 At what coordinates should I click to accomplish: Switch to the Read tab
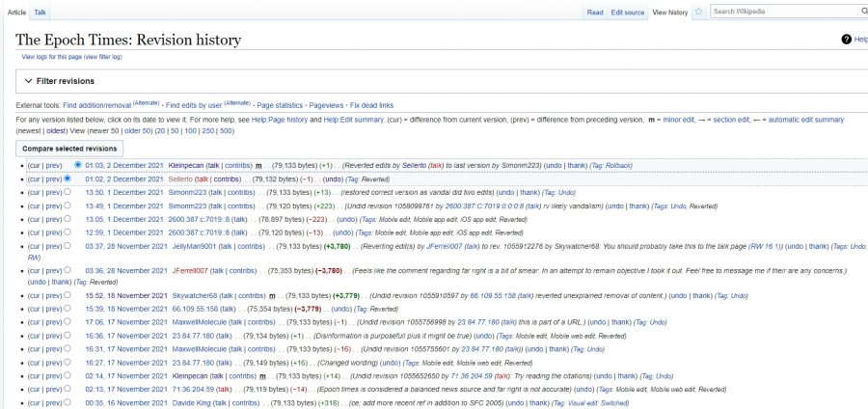595,13
